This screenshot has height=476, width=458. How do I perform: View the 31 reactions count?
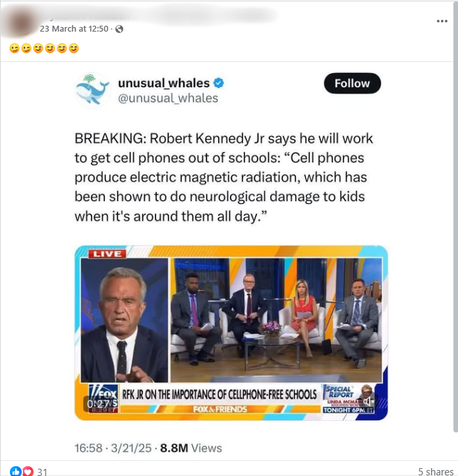tap(42, 471)
